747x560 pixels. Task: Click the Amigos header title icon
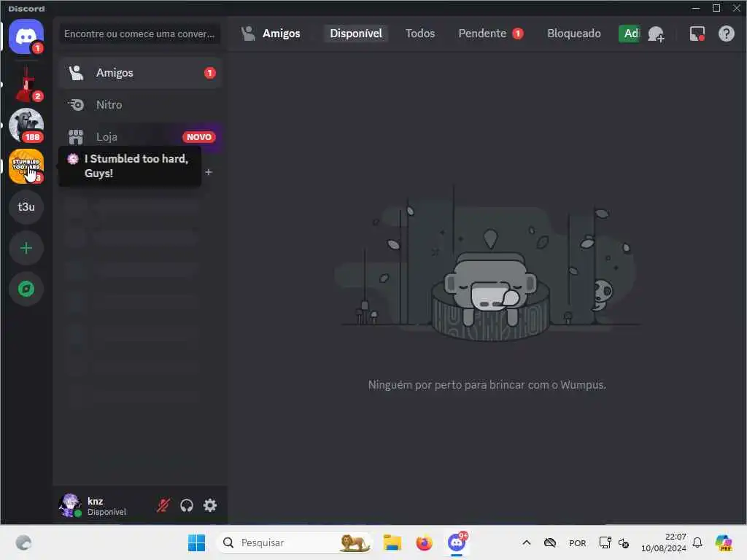tap(248, 34)
